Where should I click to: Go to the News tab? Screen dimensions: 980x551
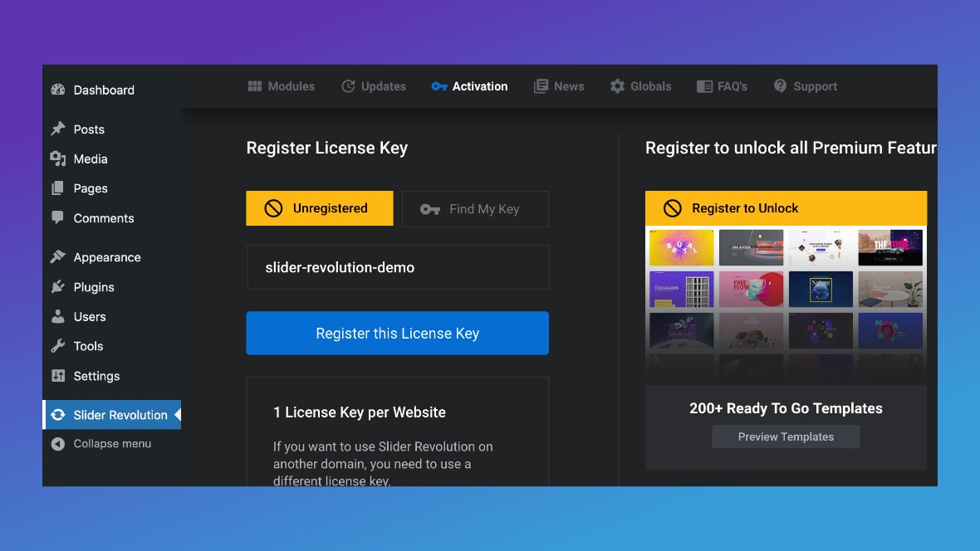click(x=559, y=86)
